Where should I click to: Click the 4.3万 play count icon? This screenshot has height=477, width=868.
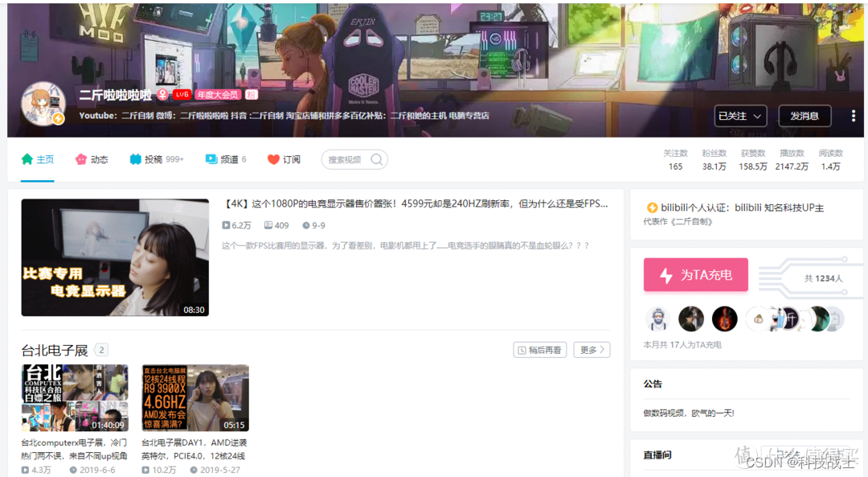pyautogui.click(x=25, y=470)
